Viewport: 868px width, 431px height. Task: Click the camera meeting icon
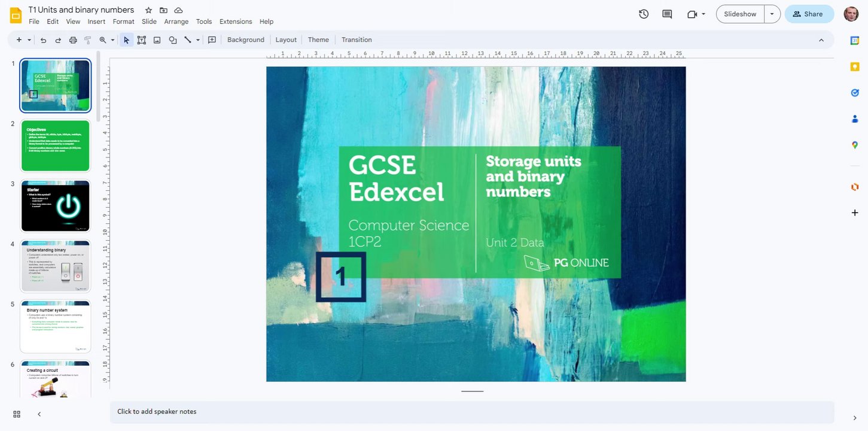pyautogui.click(x=692, y=14)
